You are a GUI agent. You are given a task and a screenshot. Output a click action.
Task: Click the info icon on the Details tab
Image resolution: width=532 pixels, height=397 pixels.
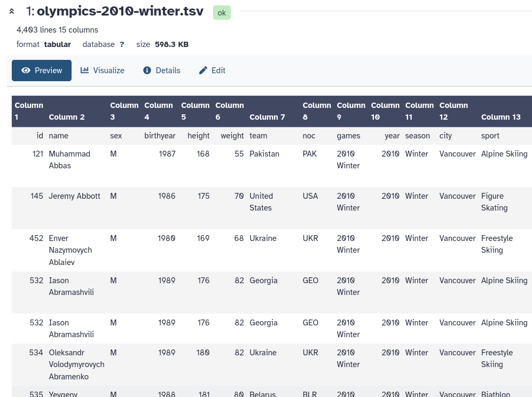tap(147, 70)
